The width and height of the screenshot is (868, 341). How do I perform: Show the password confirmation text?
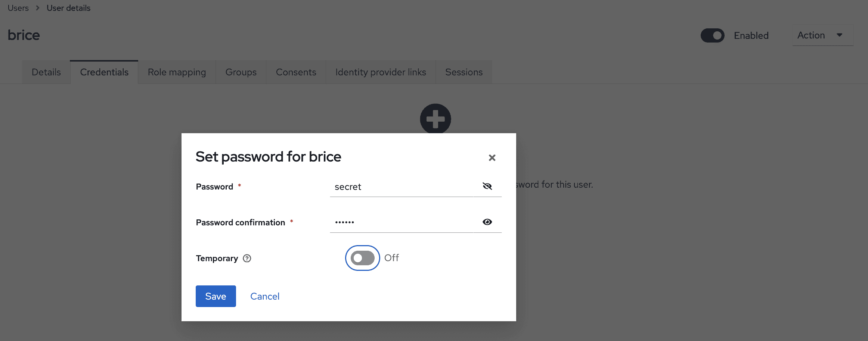487,222
